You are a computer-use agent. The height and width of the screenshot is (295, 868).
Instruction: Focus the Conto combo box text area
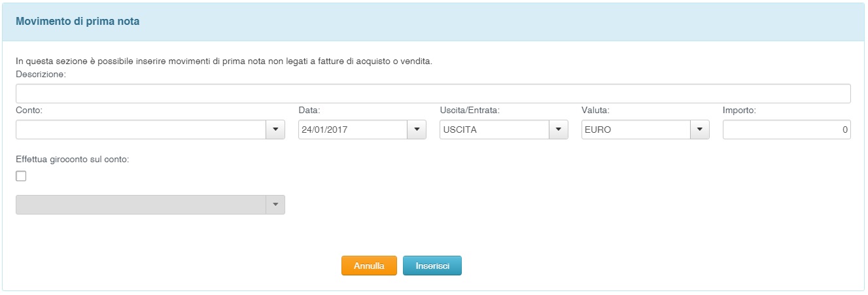(x=141, y=130)
